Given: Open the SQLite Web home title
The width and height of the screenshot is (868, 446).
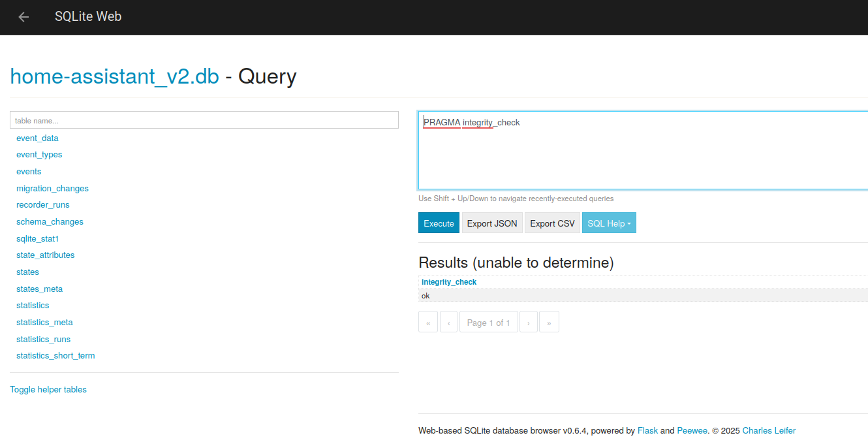Looking at the screenshot, I should point(88,16).
